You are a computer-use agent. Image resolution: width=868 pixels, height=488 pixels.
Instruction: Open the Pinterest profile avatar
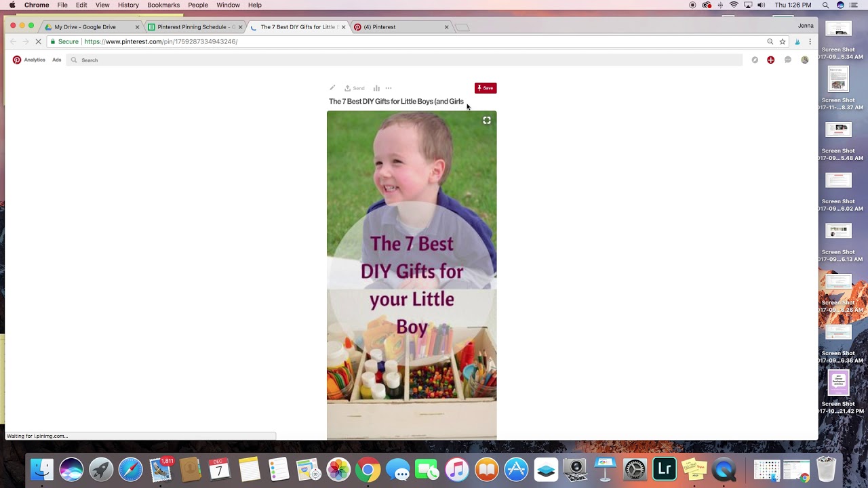click(x=805, y=60)
